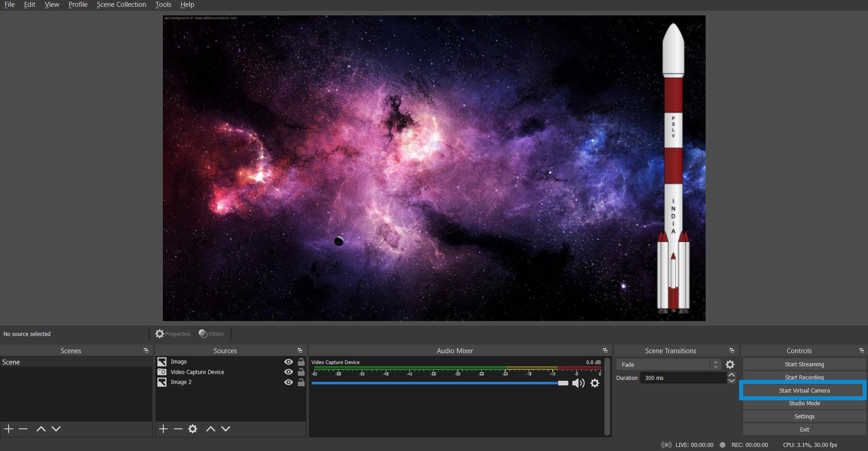
Task: Adjust Video Capture Device volume slider
Action: pos(440,383)
